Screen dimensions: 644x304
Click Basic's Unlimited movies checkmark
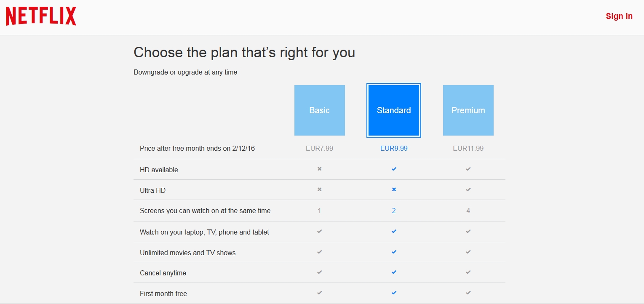point(320,252)
